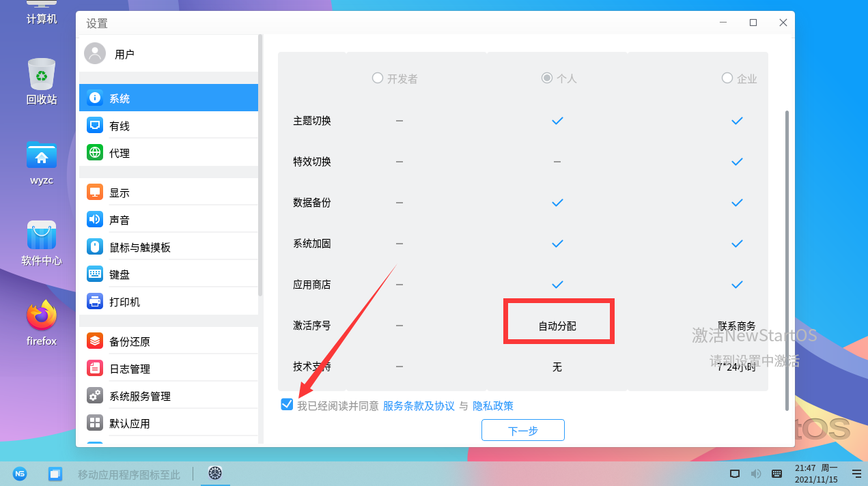Click the 代理 sidebar label
Screen dimensions: 868x486
tap(120, 154)
